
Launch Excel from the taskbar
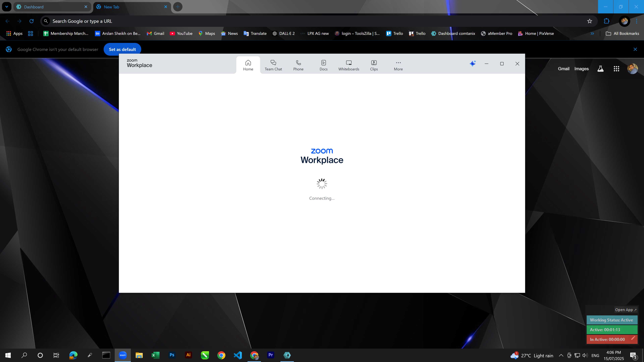tap(155, 355)
